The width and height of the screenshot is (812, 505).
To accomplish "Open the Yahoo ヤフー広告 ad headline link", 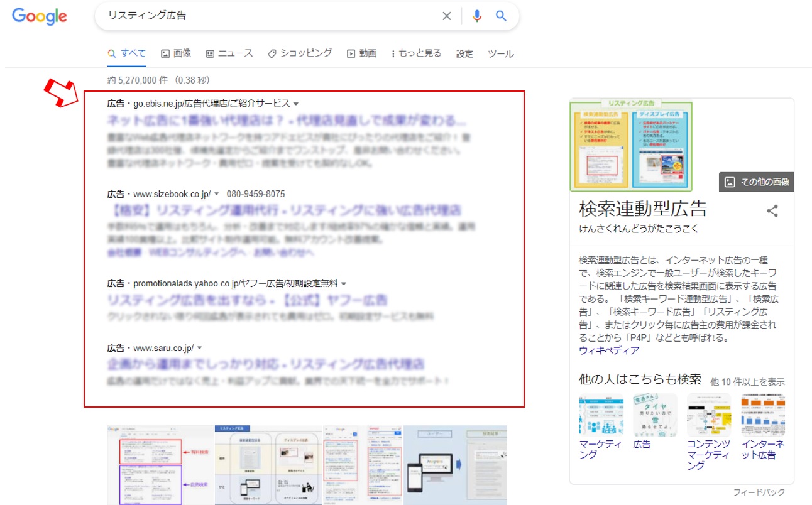I will click(247, 300).
